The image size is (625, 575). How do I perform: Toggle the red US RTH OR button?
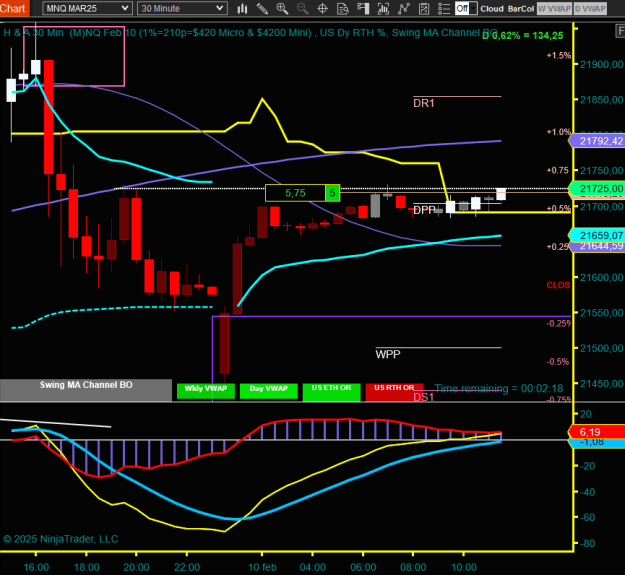point(394,391)
